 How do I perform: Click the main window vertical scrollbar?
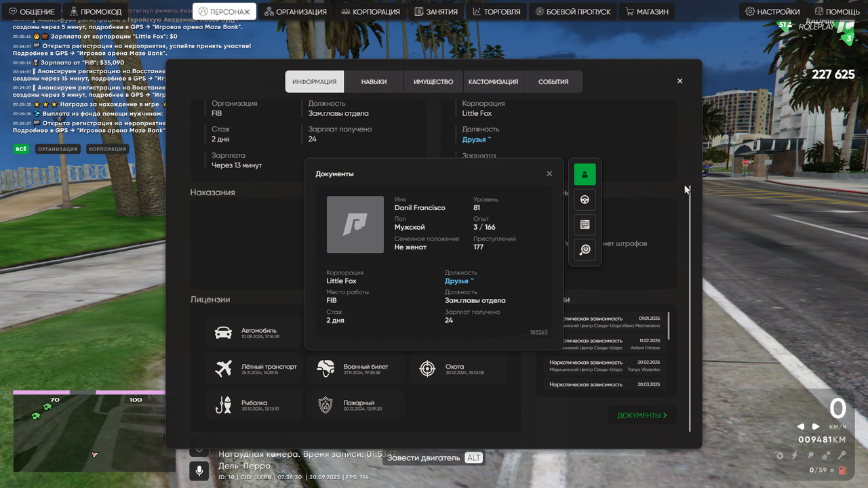click(x=690, y=308)
